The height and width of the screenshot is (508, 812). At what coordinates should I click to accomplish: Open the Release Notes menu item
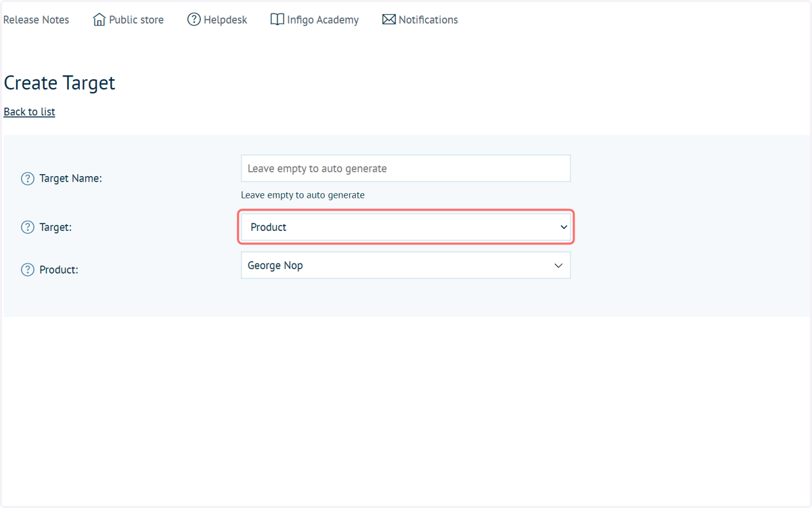(x=37, y=20)
